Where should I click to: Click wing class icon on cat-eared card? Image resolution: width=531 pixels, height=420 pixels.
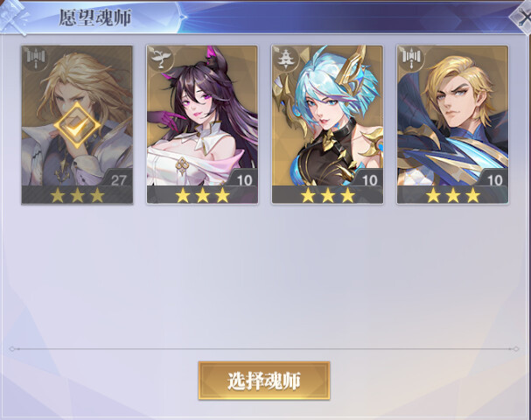pos(160,58)
